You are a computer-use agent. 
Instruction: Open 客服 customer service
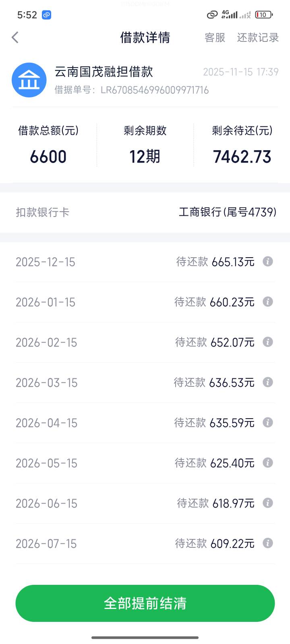[215, 37]
